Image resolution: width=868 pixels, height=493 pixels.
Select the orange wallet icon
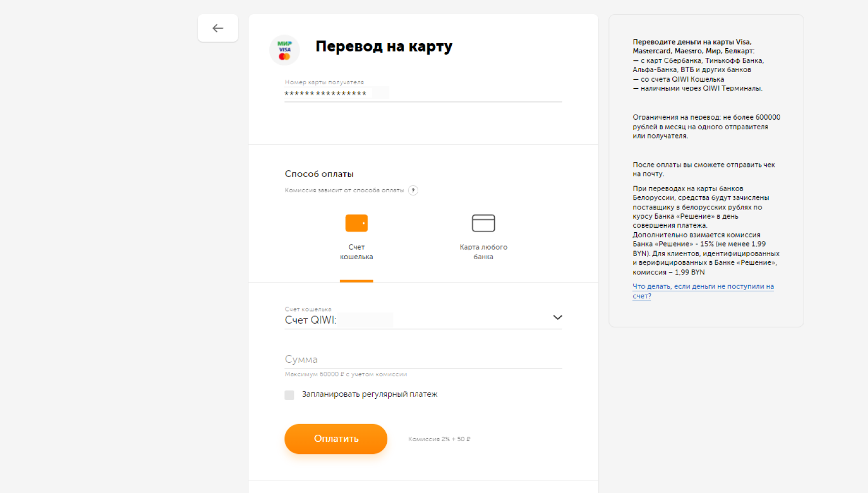click(356, 223)
